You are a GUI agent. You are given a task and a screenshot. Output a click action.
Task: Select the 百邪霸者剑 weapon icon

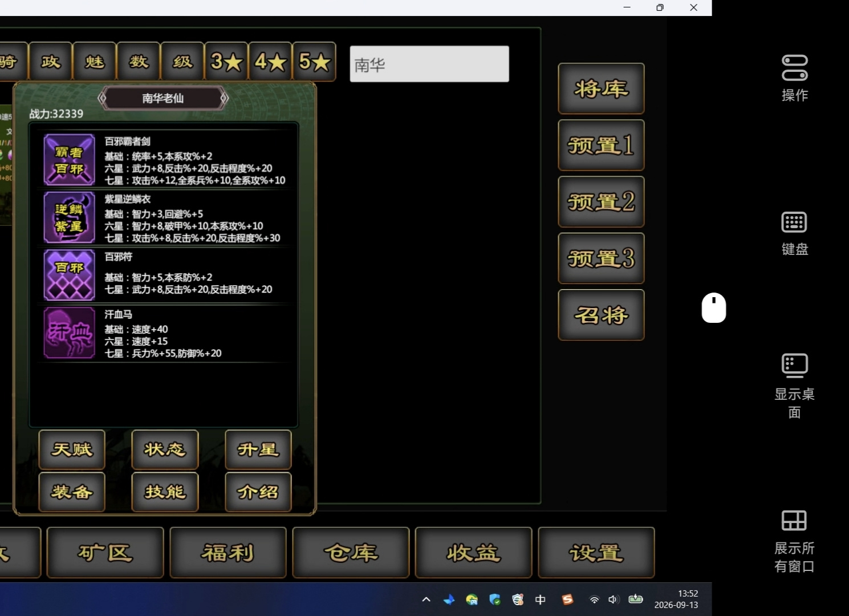pyautogui.click(x=69, y=160)
